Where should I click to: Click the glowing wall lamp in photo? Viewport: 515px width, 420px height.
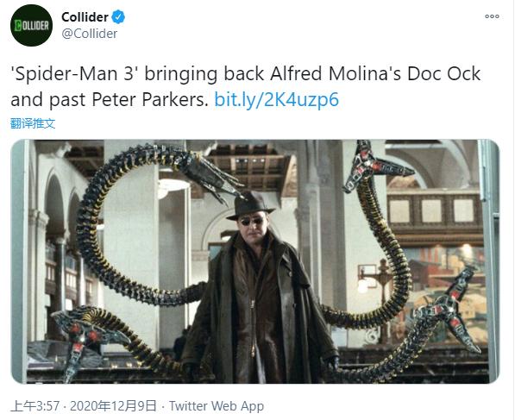coord(363,286)
